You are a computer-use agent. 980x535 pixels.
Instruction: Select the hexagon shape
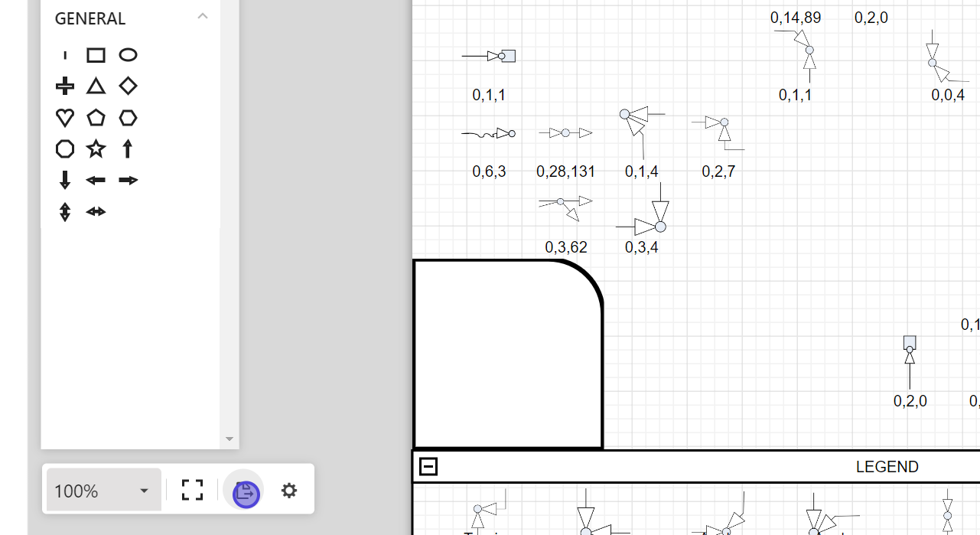click(128, 118)
